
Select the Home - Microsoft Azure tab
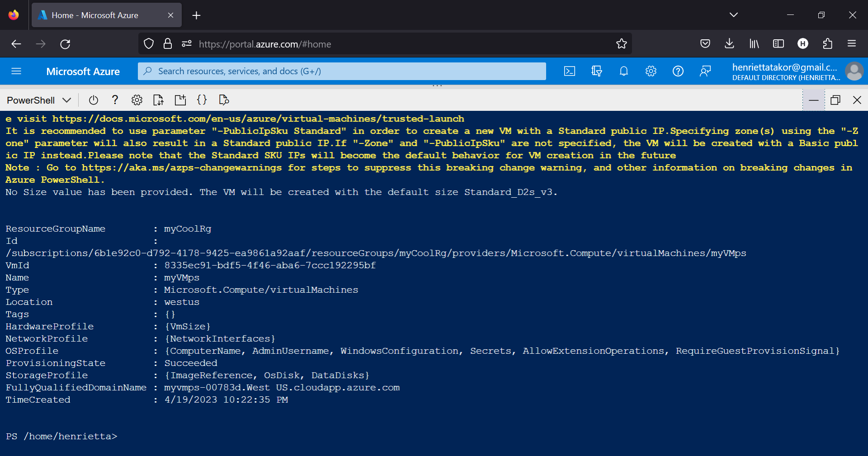[x=107, y=15]
